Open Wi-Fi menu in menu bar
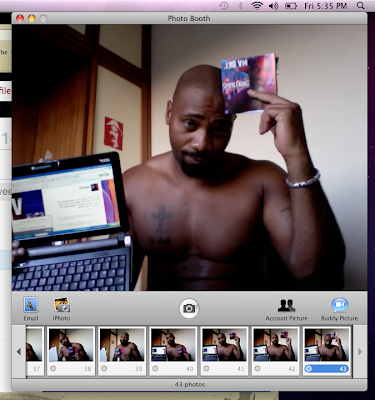The image size is (375, 400). [x=257, y=6]
